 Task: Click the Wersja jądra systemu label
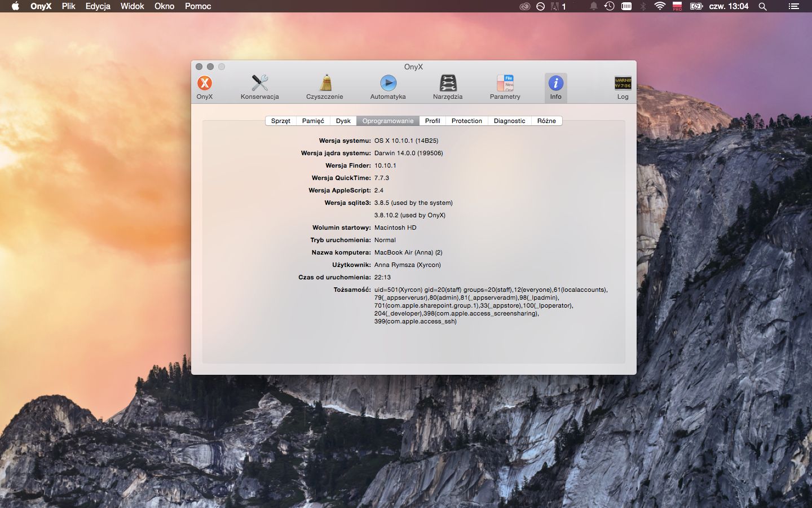336,153
